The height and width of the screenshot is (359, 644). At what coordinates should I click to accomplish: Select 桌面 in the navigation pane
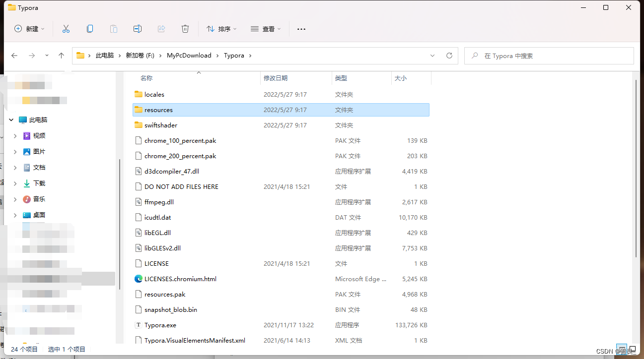(x=39, y=215)
